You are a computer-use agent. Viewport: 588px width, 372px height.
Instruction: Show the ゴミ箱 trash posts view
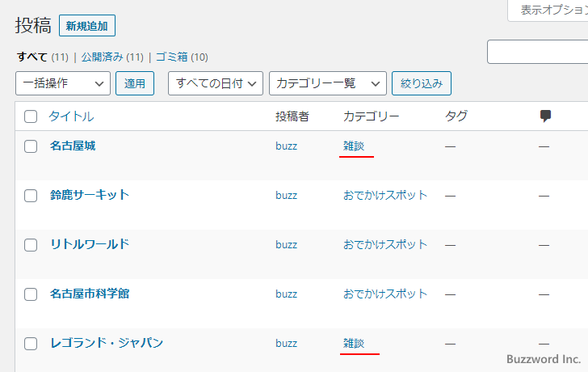tap(171, 57)
